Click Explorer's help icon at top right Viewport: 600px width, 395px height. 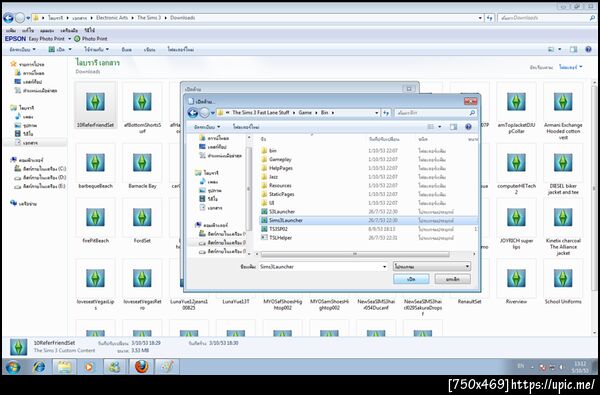pos(589,49)
